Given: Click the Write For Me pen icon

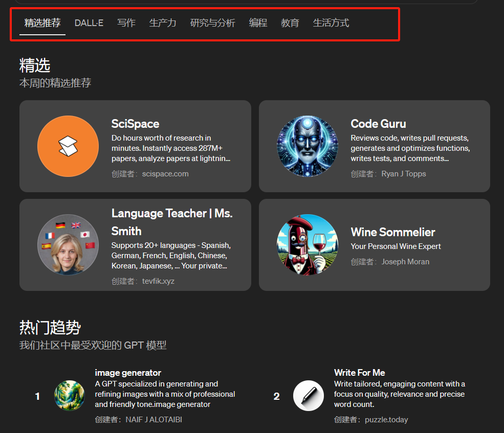Looking at the screenshot, I should 309,396.
